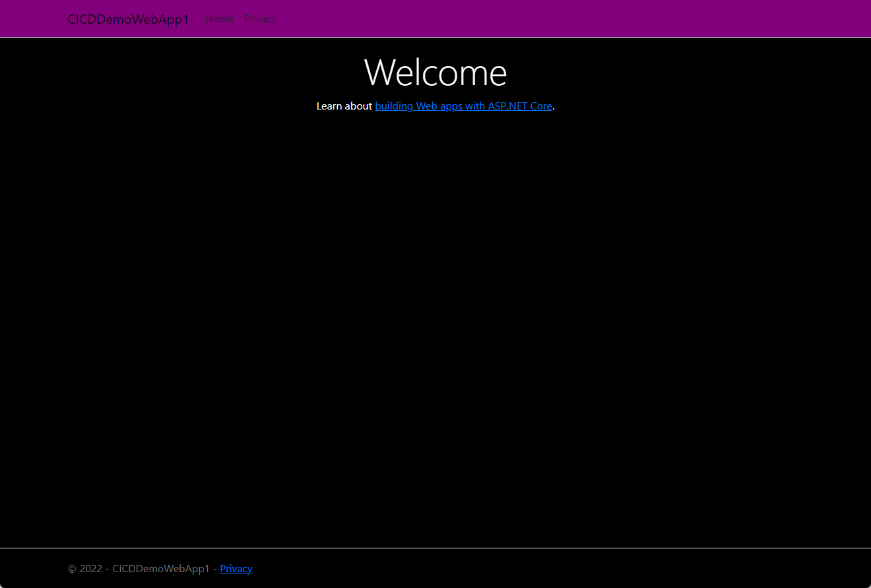871x588 pixels.
Task: Click the CICDDemoWebApp1 brand in navbar
Action: 128,19
